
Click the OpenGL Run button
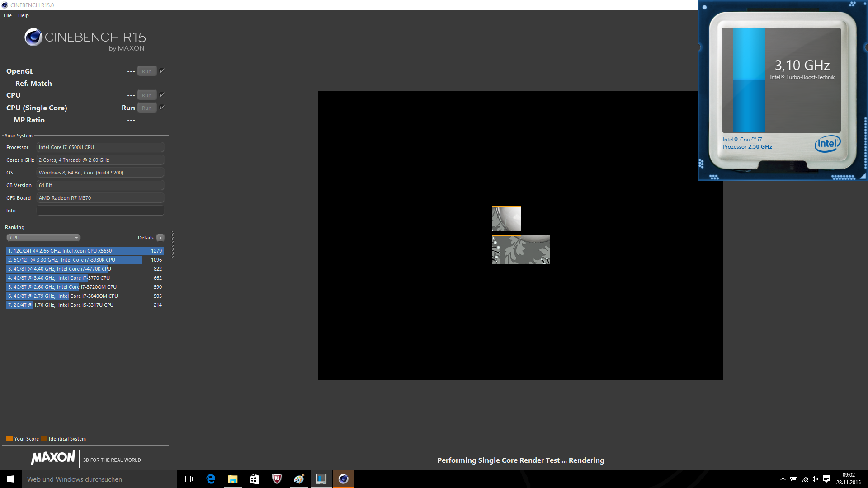147,71
